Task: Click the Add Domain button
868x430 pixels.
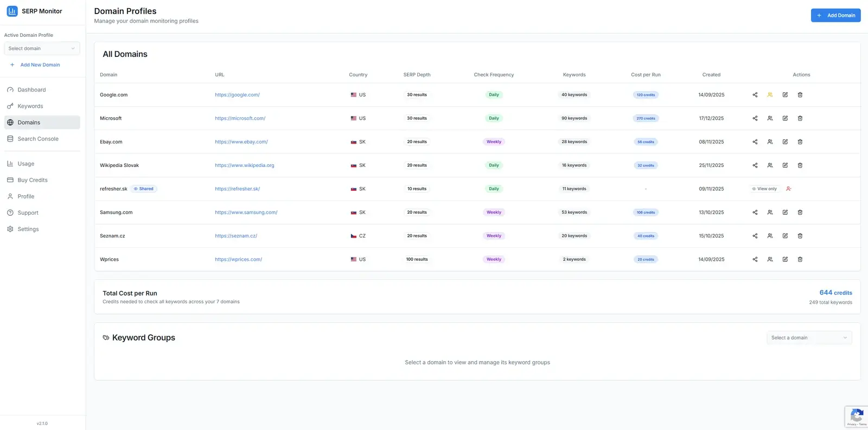Action: point(835,15)
